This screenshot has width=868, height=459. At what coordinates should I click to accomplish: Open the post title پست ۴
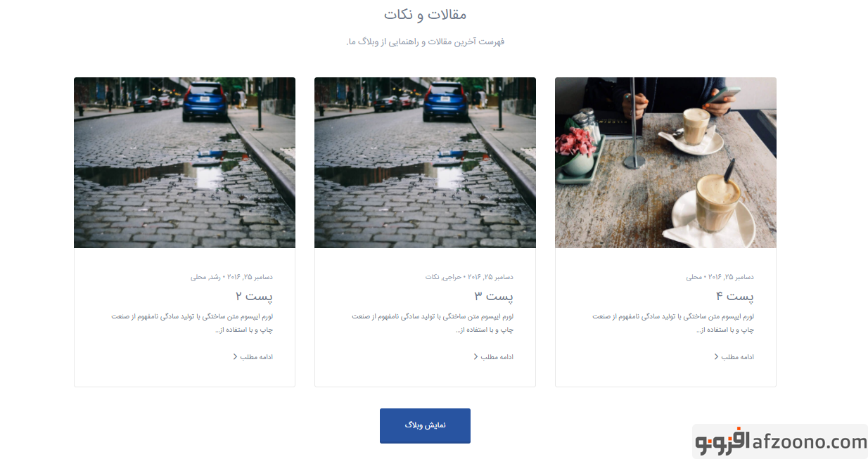pyautogui.click(x=735, y=297)
